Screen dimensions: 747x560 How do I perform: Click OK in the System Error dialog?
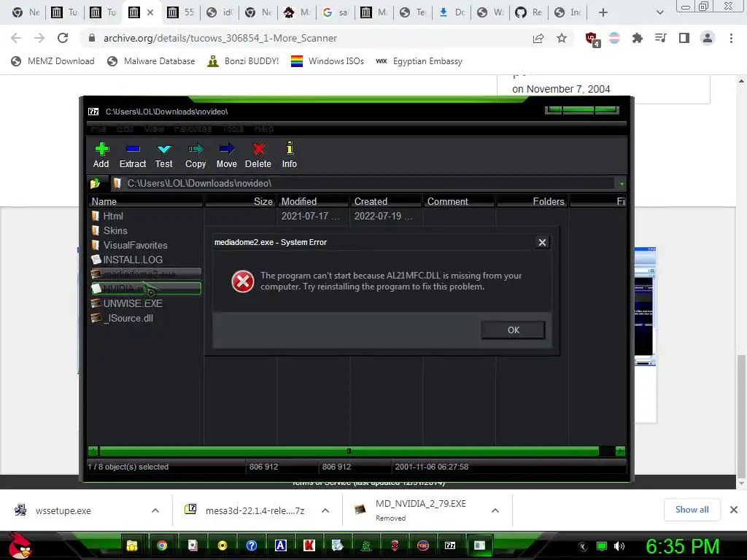click(513, 330)
